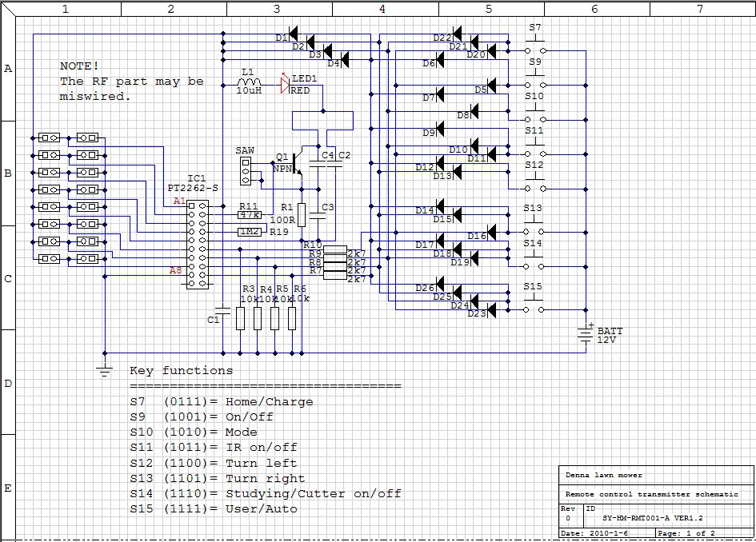Click the NOTE! RF part warning text
The width and height of the screenshot is (756, 542).
[x=131, y=81]
